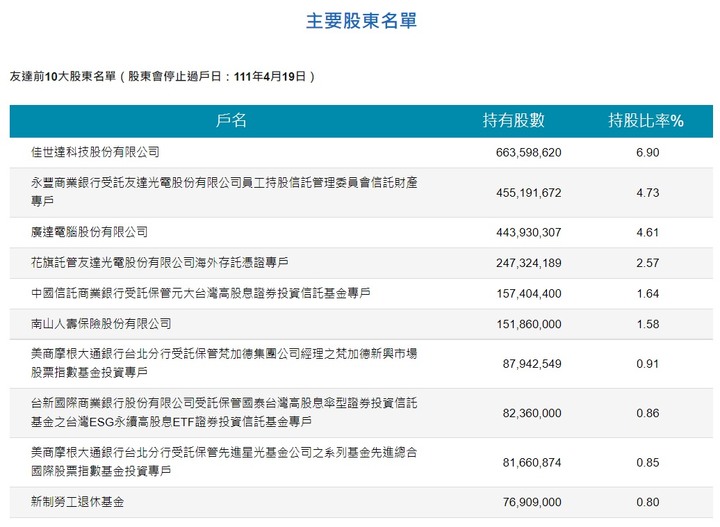Screen dimensions: 720x527
Task: Click share count 76,909,000
Action: (x=532, y=502)
